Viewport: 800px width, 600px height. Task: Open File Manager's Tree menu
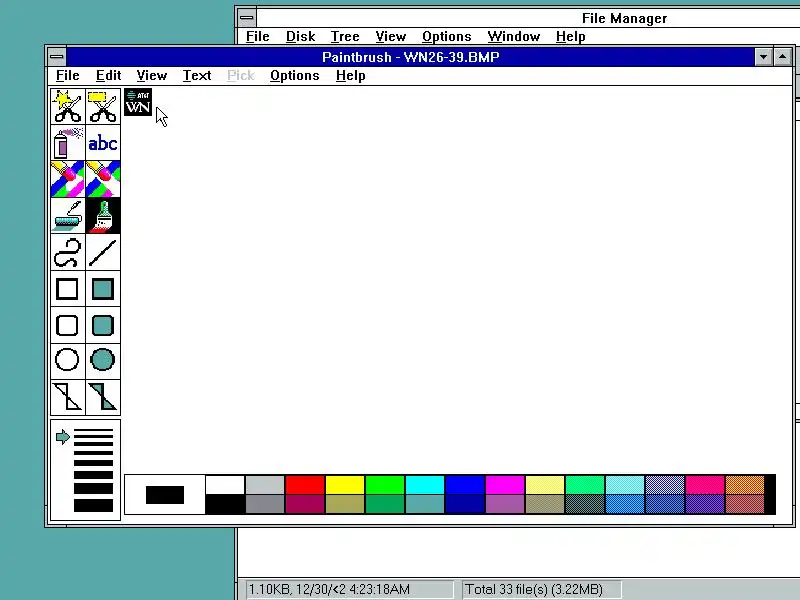[345, 36]
